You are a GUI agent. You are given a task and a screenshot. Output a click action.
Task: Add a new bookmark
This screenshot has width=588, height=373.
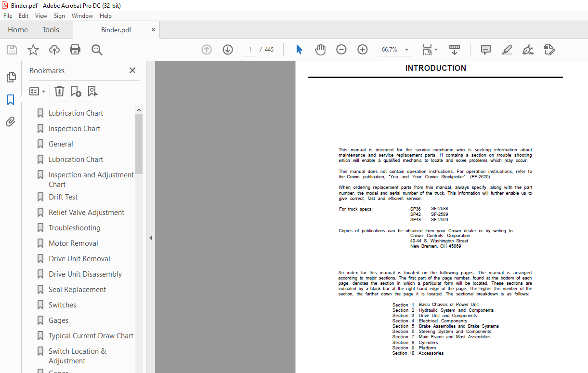[76, 91]
